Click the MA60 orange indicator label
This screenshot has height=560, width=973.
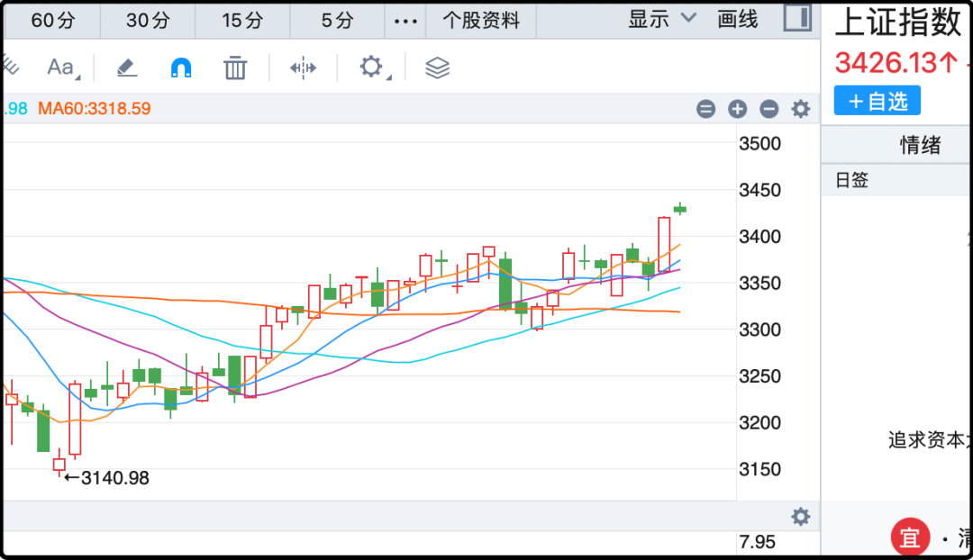94,109
